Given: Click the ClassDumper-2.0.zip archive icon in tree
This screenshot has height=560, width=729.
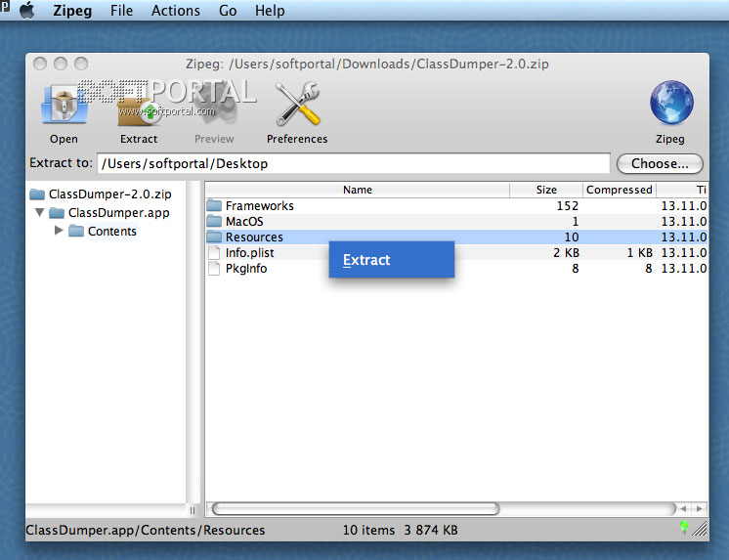Looking at the screenshot, I should click(37, 194).
